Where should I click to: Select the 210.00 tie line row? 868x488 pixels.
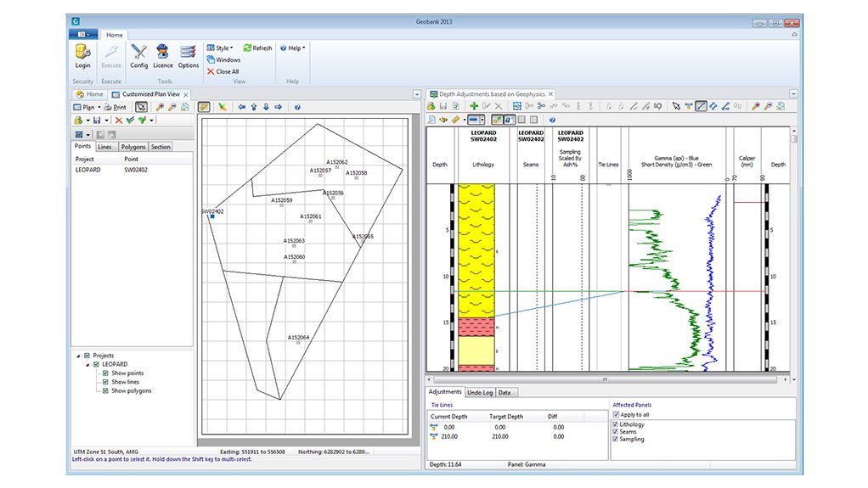tap(518, 437)
